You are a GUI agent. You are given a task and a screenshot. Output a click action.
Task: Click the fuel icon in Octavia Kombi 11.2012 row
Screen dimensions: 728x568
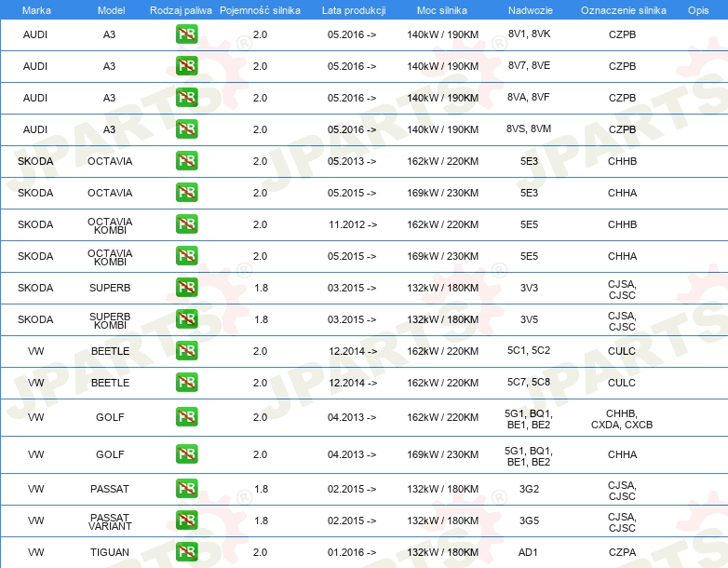(186, 223)
